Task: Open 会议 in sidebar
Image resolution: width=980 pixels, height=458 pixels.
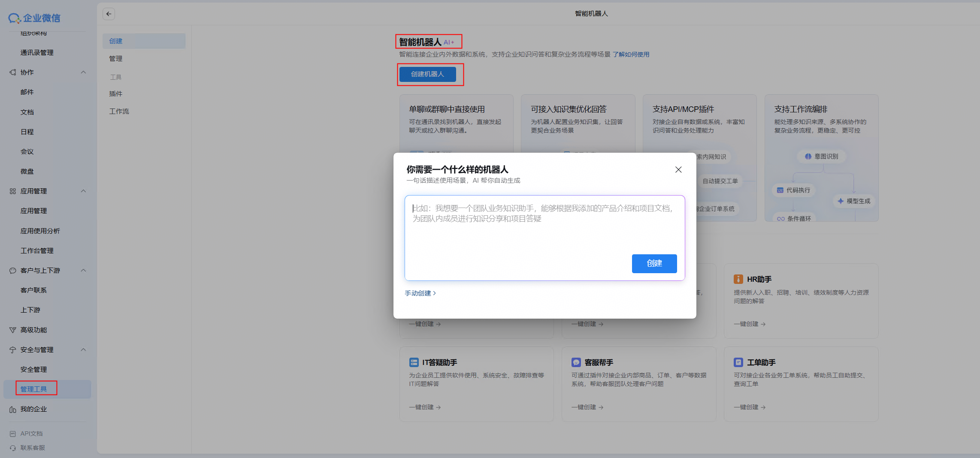Action: [27, 152]
